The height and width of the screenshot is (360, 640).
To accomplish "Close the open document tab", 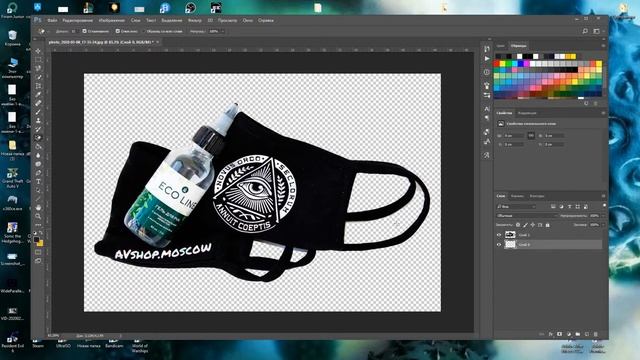I will click(158, 42).
